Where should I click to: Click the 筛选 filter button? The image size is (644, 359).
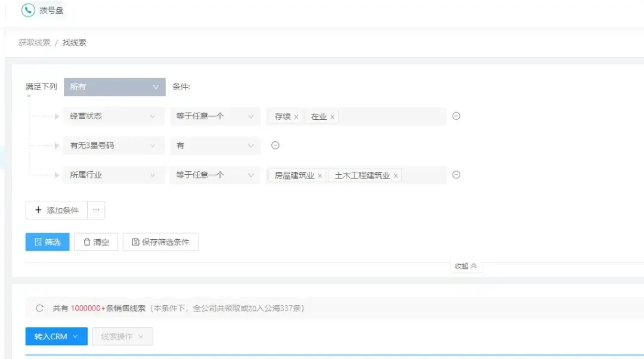(x=47, y=242)
